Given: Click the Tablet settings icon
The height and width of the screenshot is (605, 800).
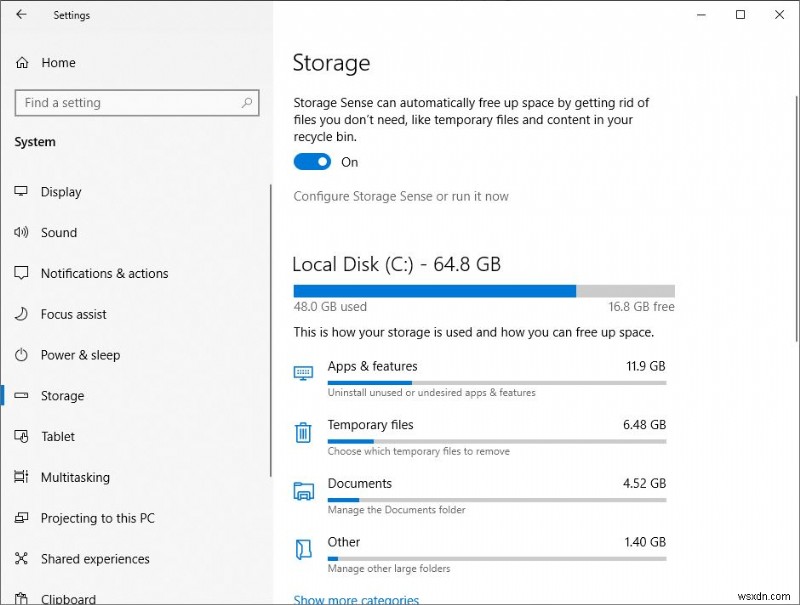Looking at the screenshot, I should 21,437.
